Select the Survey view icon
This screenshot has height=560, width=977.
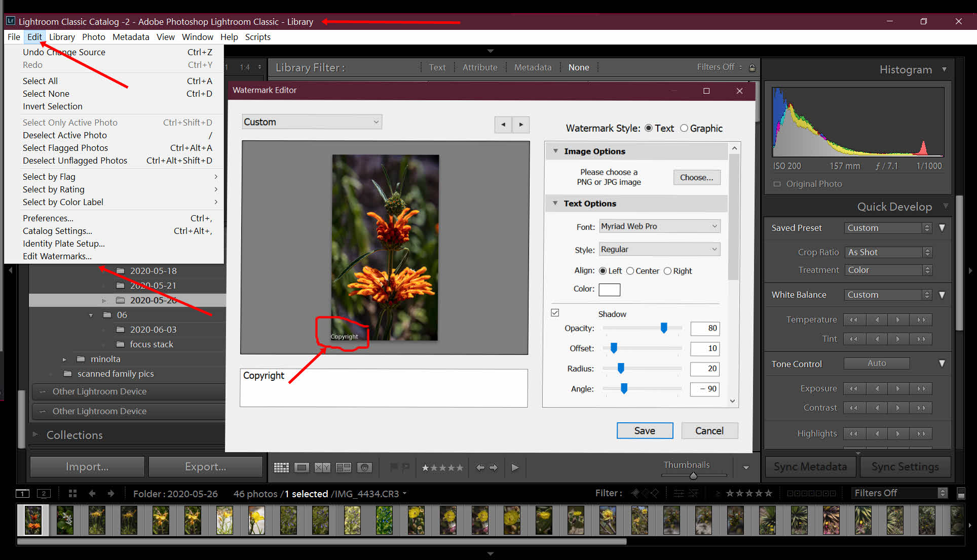coord(344,467)
